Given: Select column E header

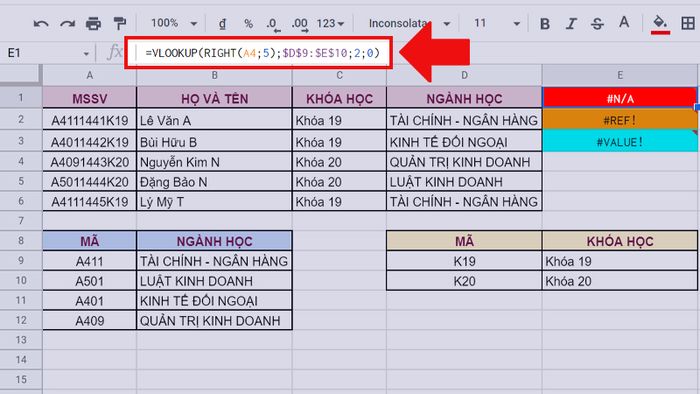Looking at the screenshot, I should 620,75.
